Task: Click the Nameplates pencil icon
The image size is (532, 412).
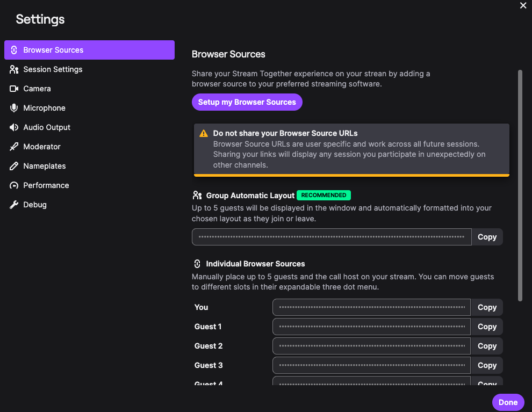Action: [x=14, y=166]
